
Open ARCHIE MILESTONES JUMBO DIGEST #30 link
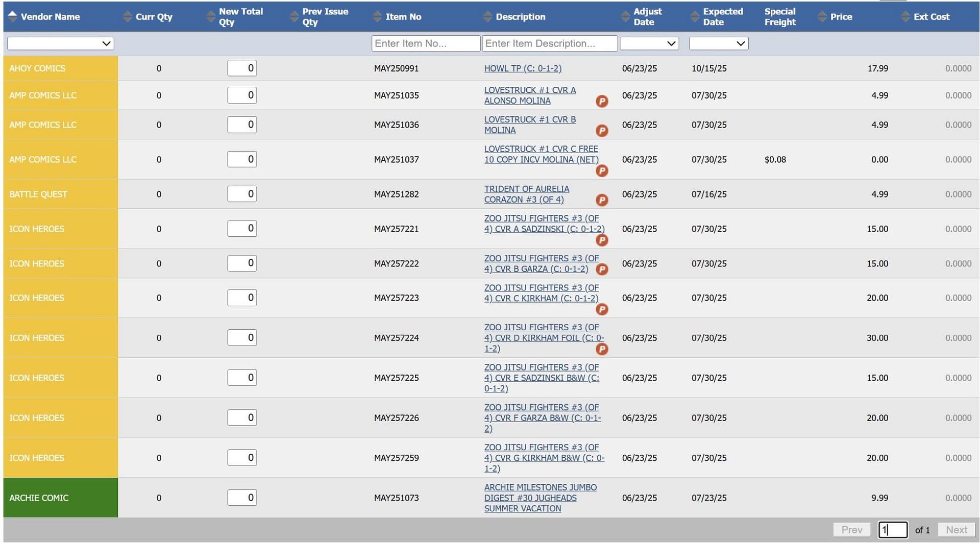tap(540, 498)
